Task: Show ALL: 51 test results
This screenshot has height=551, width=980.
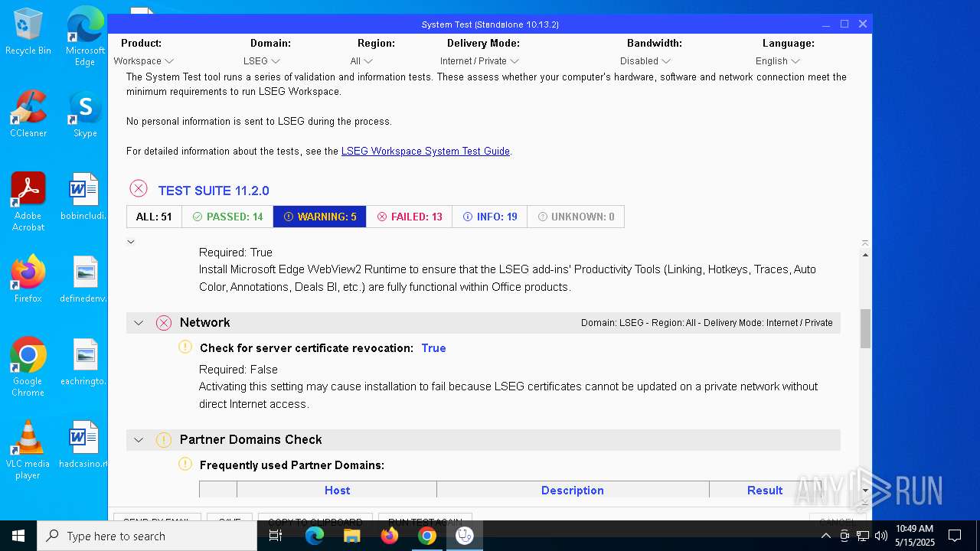Action: coord(154,217)
